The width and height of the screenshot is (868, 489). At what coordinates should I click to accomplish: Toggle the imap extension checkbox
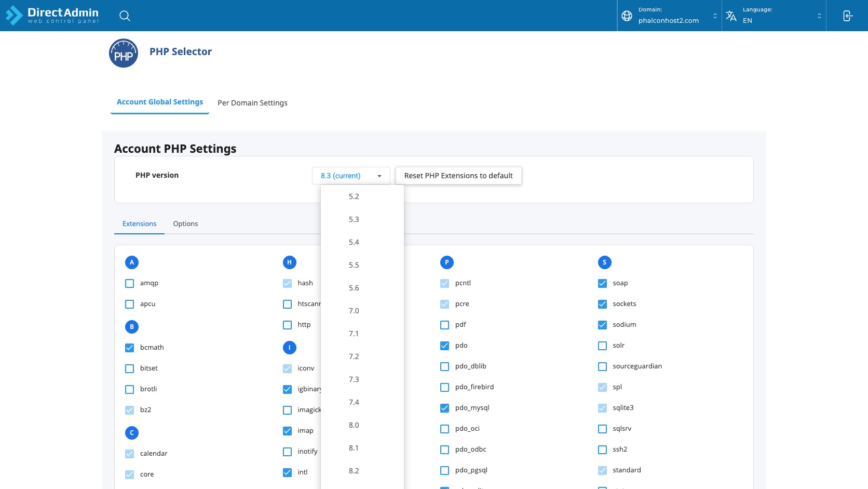coord(288,431)
